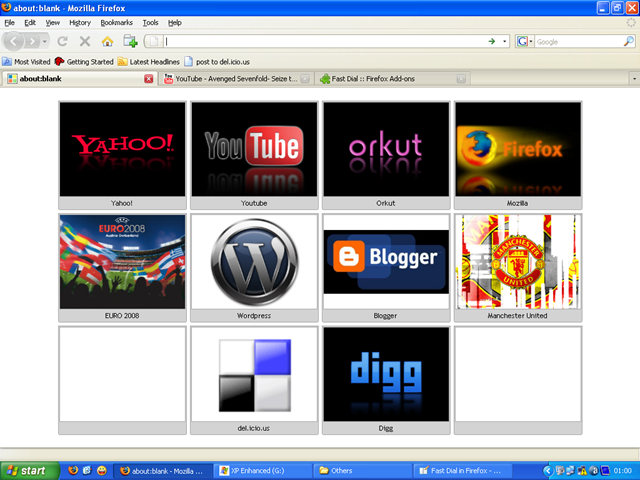Image resolution: width=640 pixels, height=480 pixels.
Task: Open the del.icio.us speed dial thumbnail
Action: pyautogui.click(x=254, y=380)
